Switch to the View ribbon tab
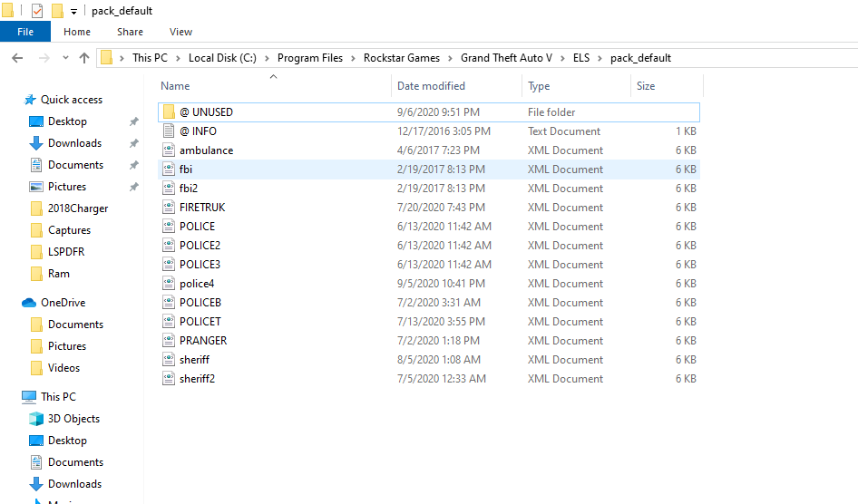Screen dimensions: 858x504 (180, 32)
